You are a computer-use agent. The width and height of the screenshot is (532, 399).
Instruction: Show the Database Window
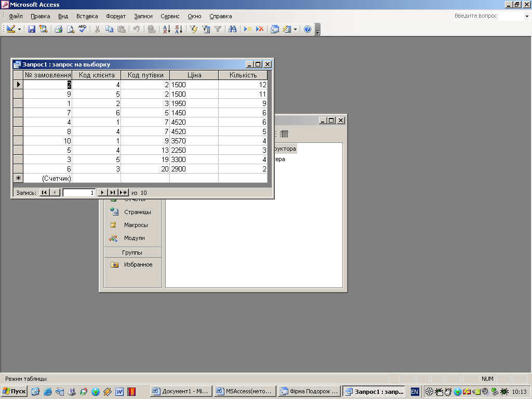click(x=275, y=29)
